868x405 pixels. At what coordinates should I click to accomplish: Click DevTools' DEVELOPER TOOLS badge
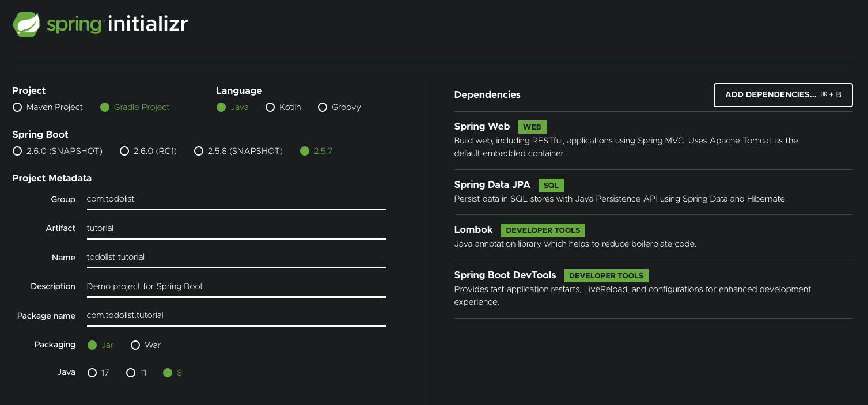(607, 276)
